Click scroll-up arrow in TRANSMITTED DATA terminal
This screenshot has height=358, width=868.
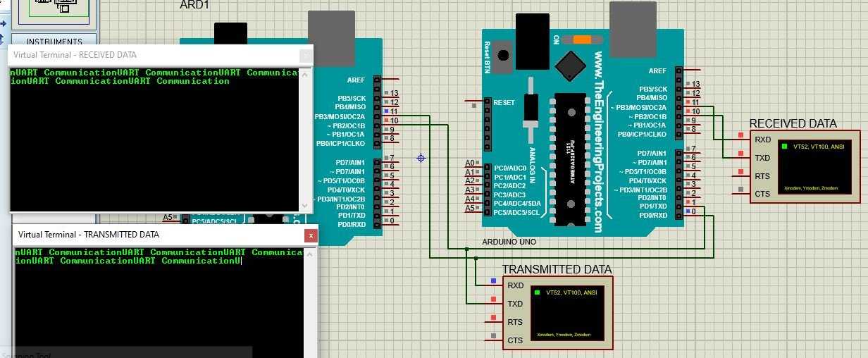click(x=309, y=253)
